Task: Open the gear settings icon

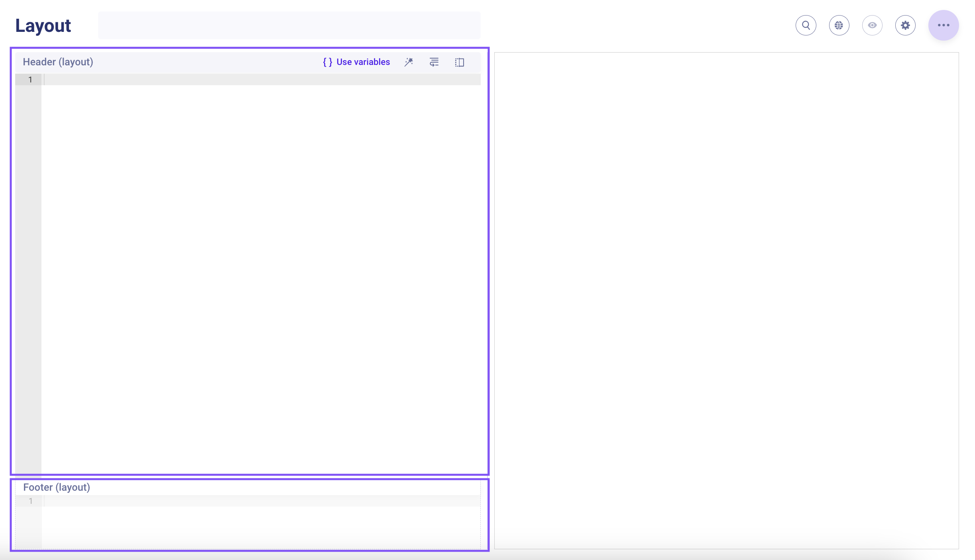Action: [905, 25]
